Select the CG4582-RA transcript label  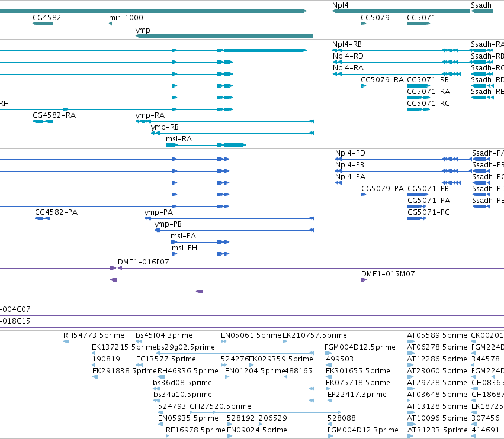(x=54, y=115)
